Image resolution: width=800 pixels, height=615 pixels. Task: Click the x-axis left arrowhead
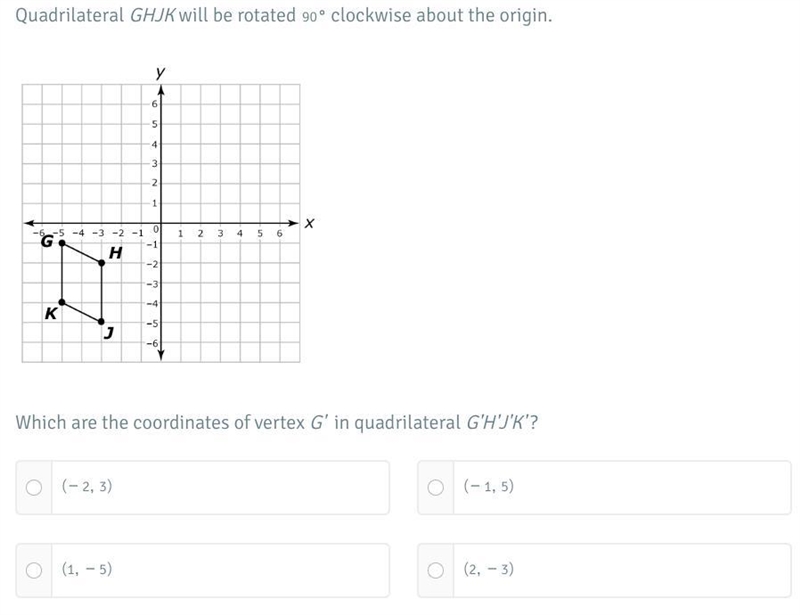point(30,223)
